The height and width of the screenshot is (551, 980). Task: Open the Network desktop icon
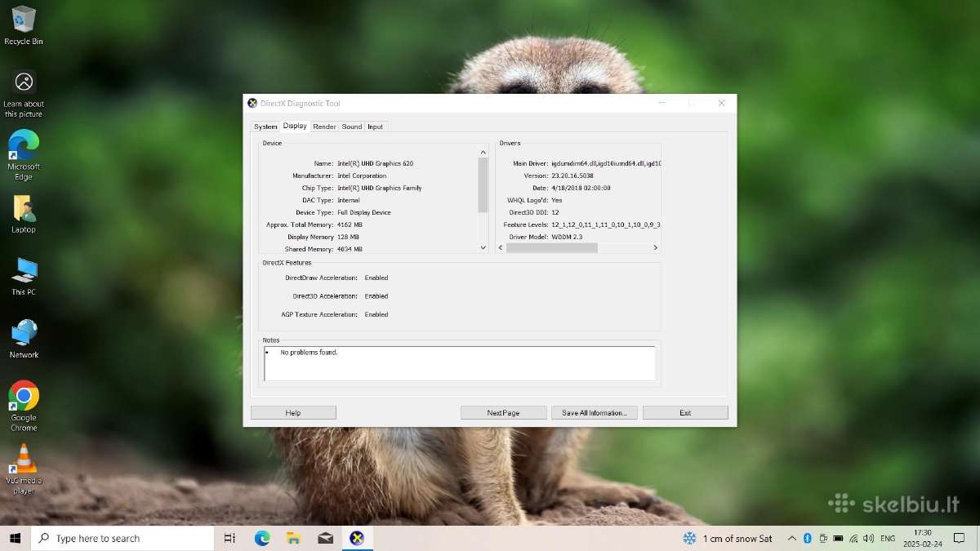click(24, 339)
